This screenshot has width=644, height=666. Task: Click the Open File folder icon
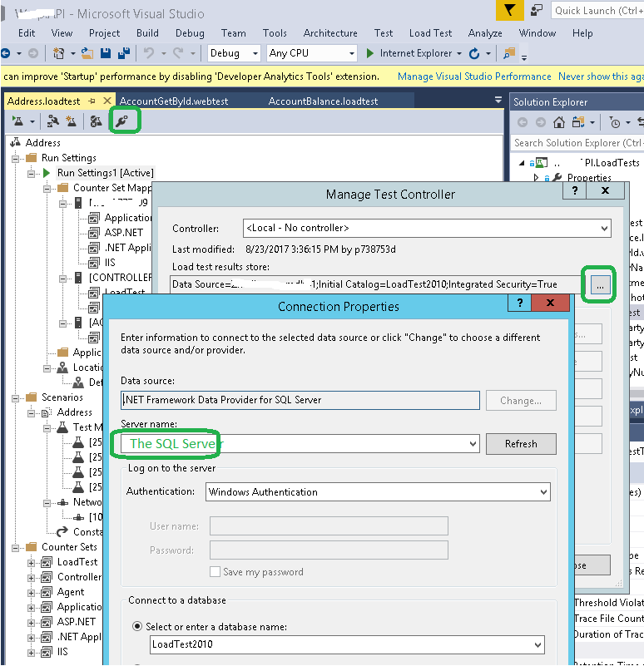(87, 53)
